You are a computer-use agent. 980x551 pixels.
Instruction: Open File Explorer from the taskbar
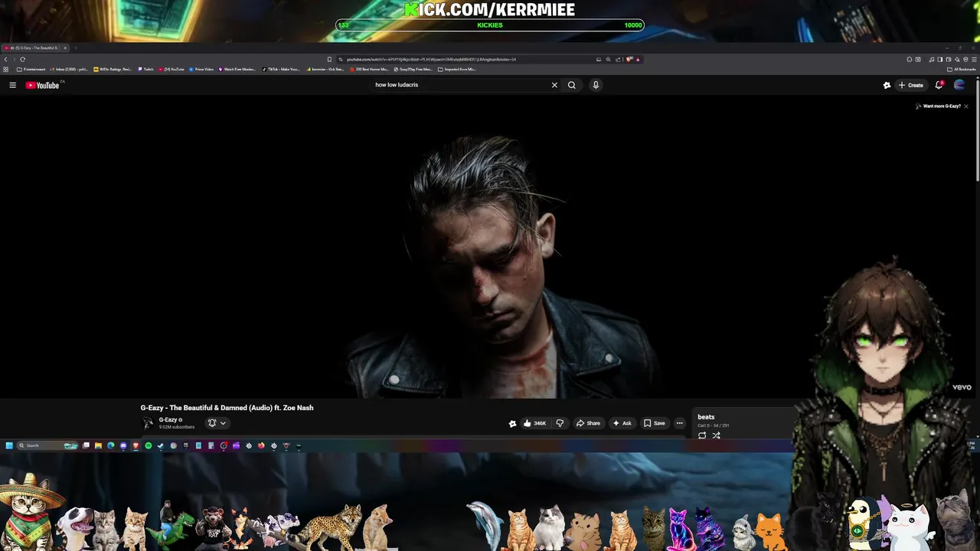(98, 445)
